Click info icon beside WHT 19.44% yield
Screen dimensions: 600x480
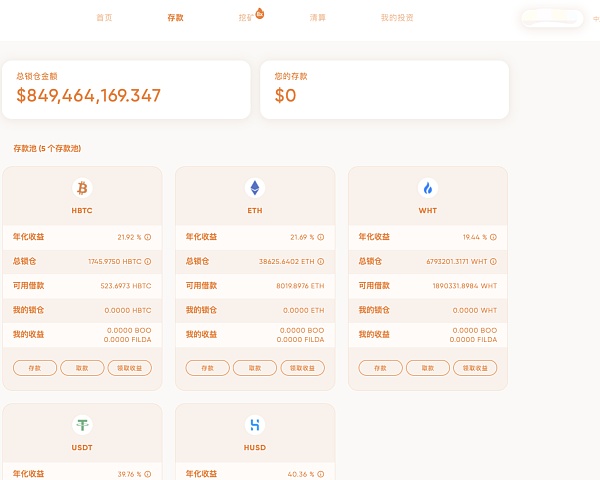(x=493, y=238)
